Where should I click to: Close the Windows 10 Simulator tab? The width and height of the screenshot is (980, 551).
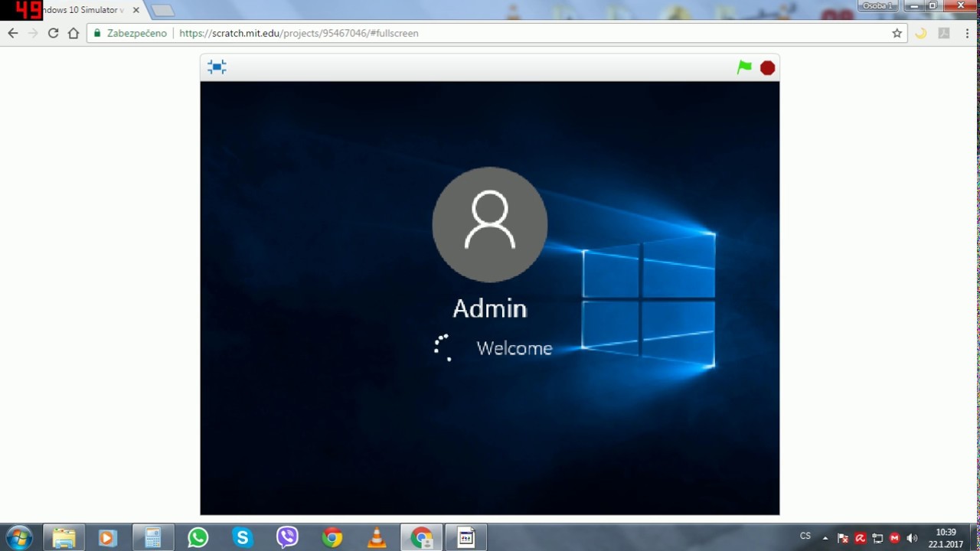pyautogui.click(x=136, y=10)
